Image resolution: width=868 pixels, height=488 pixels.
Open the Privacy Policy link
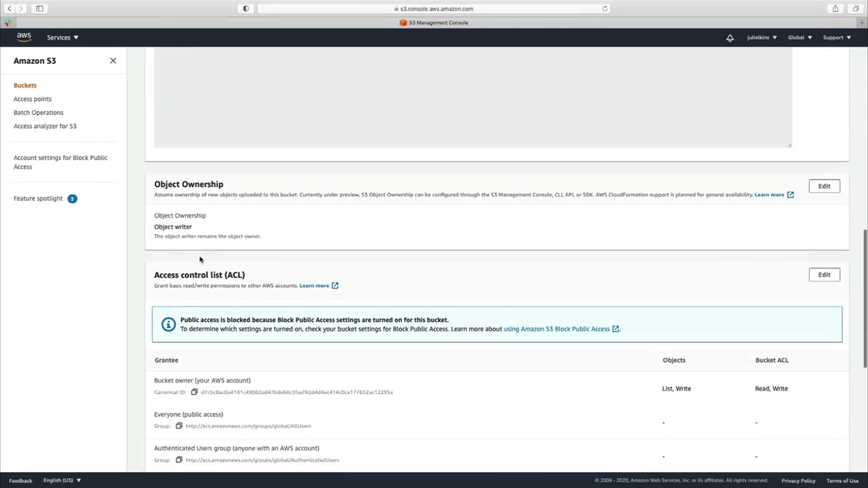coord(798,480)
